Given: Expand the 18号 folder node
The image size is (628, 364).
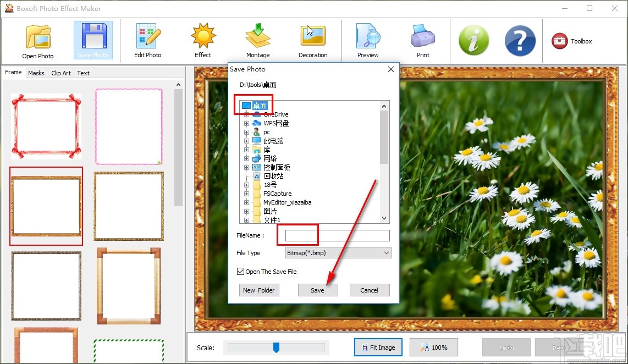Looking at the screenshot, I should click(247, 185).
